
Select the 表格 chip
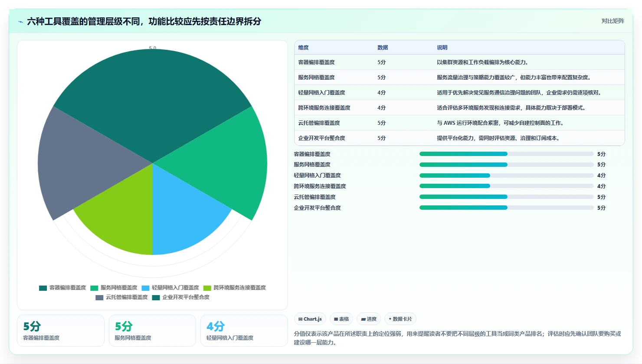click(x=341, y=319)
